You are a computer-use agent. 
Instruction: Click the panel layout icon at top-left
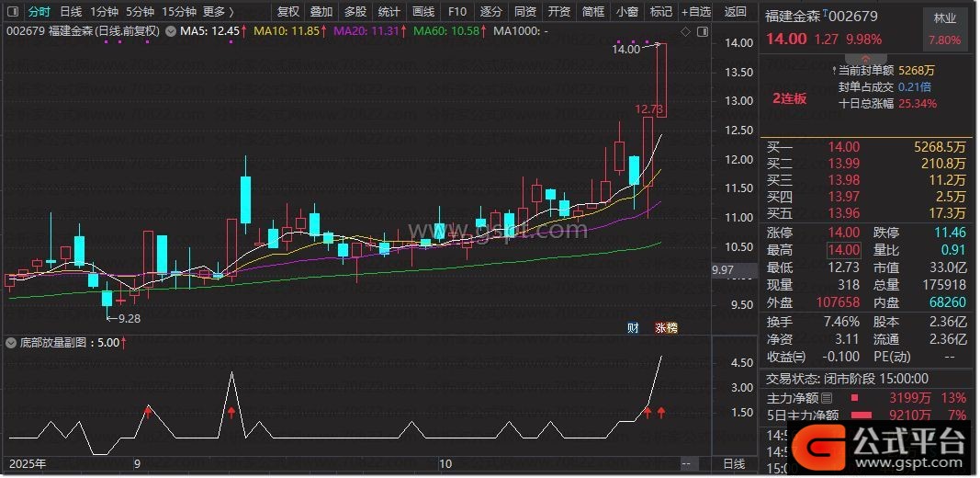pyautogui.click(x=12, y=12)
